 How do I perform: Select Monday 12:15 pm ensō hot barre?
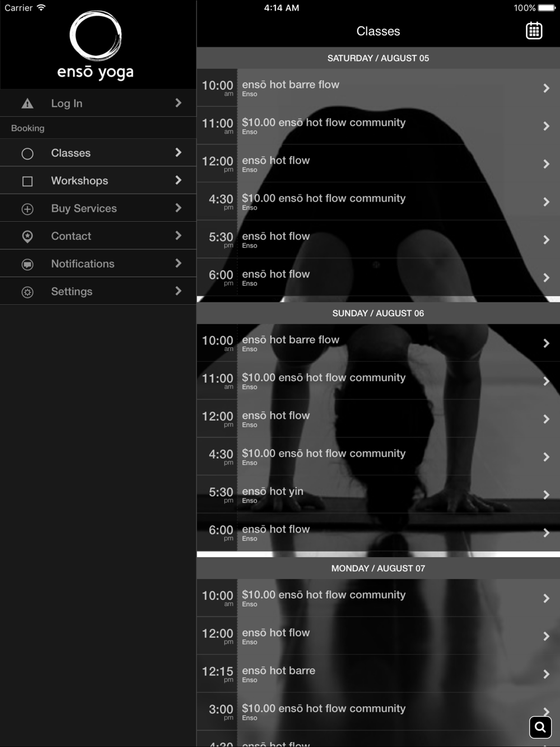(x=378, y=674)
